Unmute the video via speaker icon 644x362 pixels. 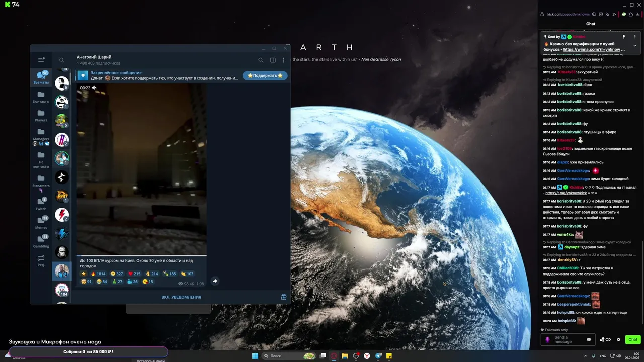[94, 88]
